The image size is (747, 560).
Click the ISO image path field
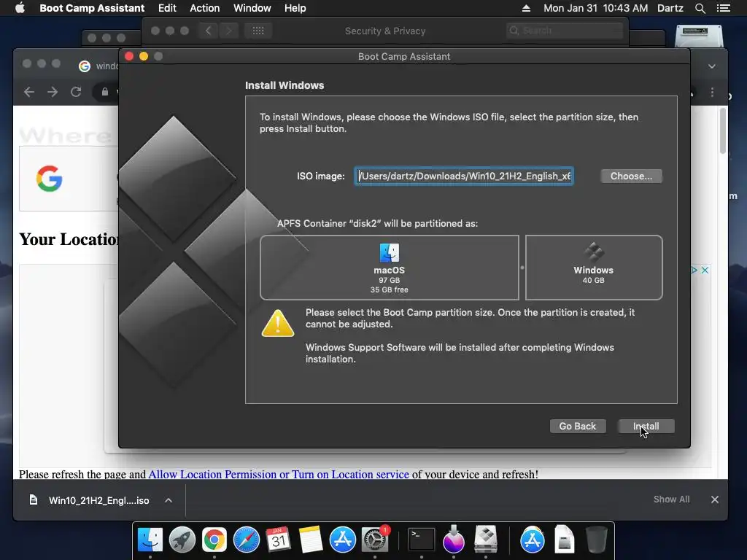(x=463, y=176)
